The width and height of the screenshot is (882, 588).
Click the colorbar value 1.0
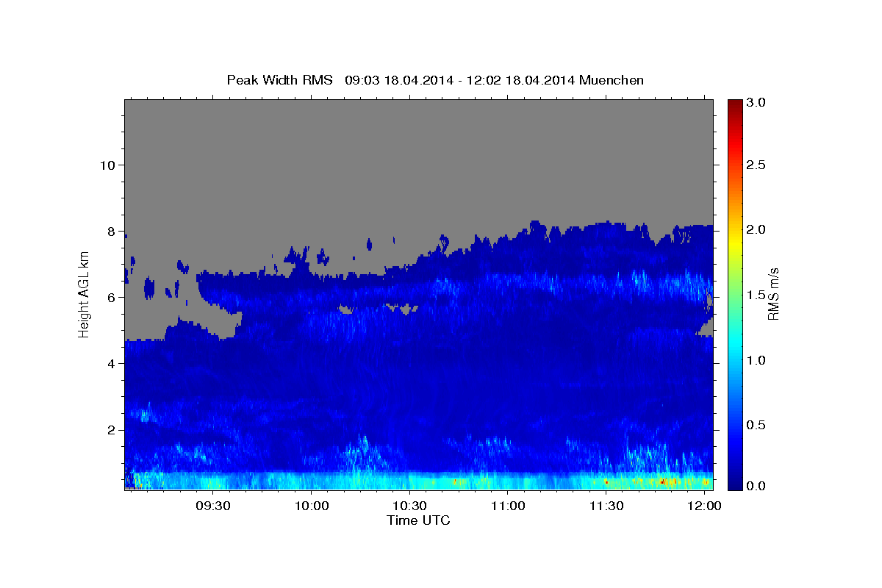coord(756,360)
